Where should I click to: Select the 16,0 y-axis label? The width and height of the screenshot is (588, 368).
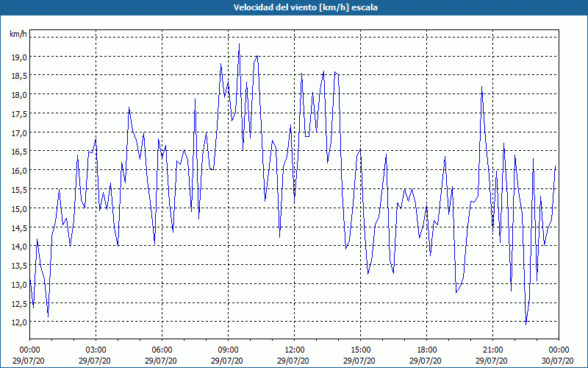(19, 171)
